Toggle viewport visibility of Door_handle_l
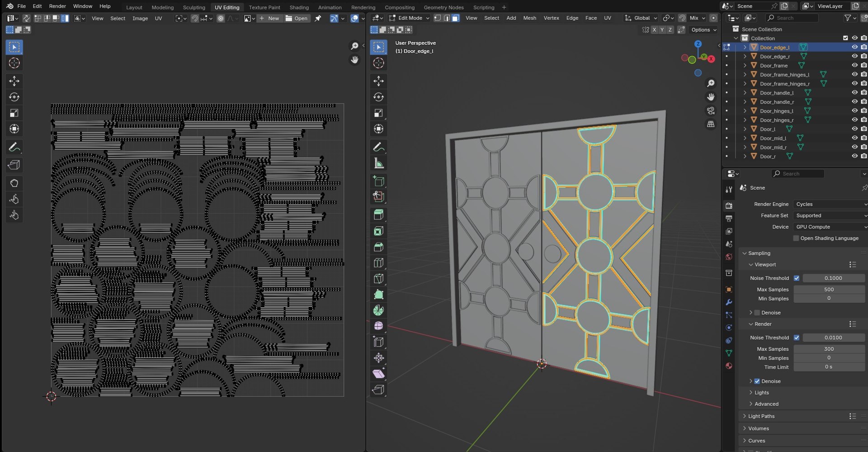868x452 pixels. point(854,93)
